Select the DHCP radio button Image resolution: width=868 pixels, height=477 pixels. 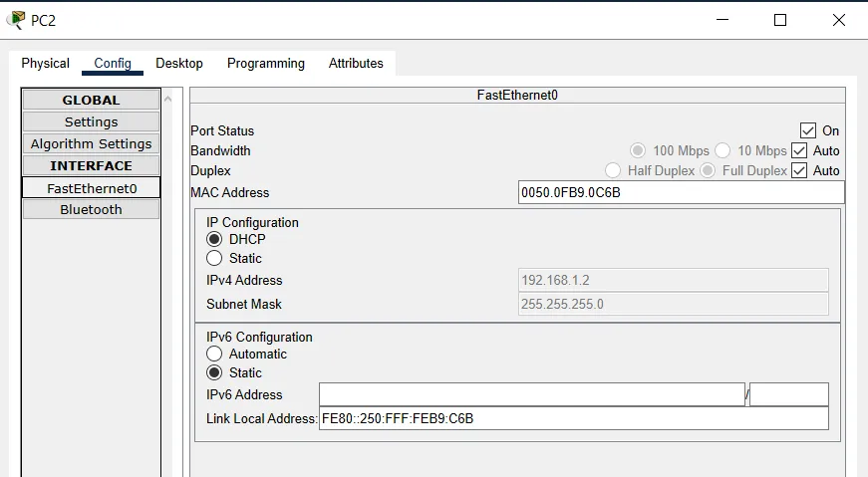click(214, 239)
